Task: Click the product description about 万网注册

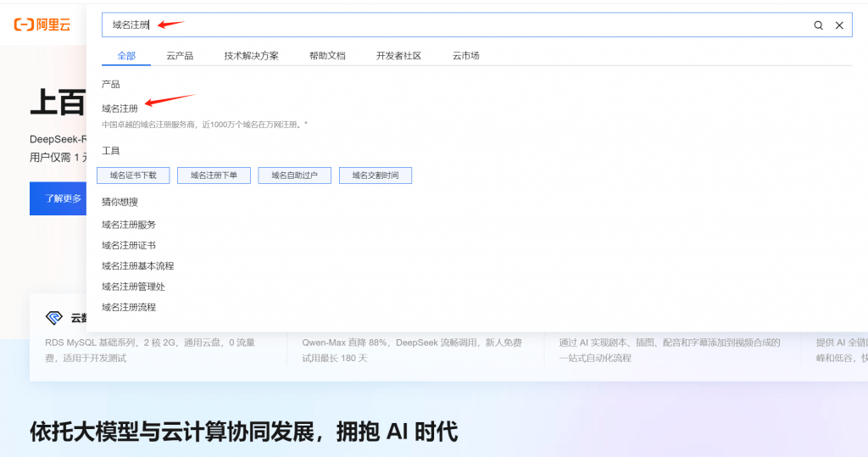Action: coord(204,125)
